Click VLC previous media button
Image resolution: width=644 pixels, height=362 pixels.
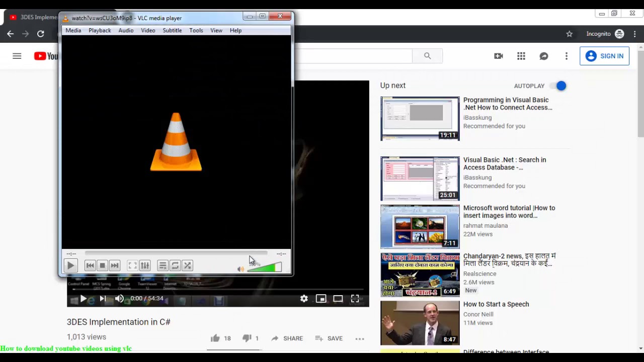point(90,265)
